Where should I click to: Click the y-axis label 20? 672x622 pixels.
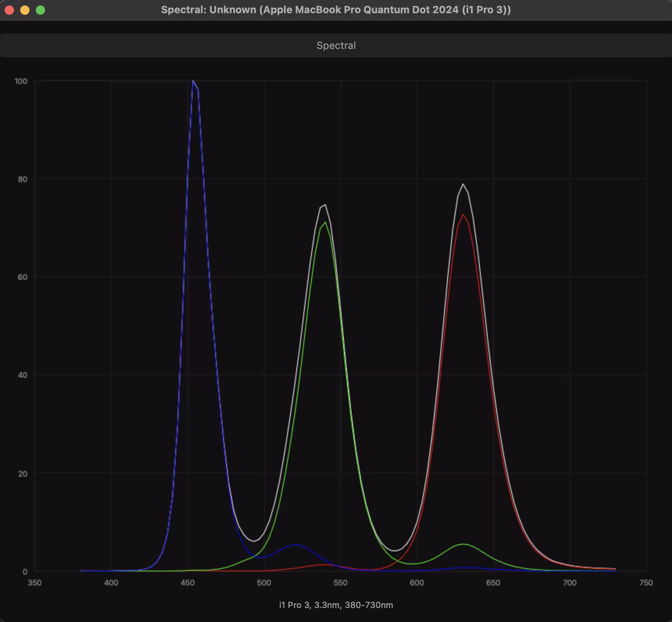(23, 473)
